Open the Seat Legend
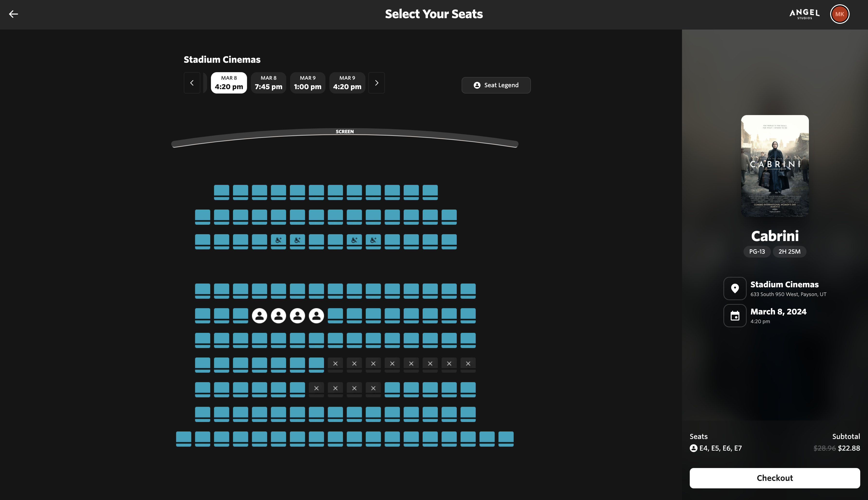The width and height of the screenshot is (868, 500). tap(496, 85)
